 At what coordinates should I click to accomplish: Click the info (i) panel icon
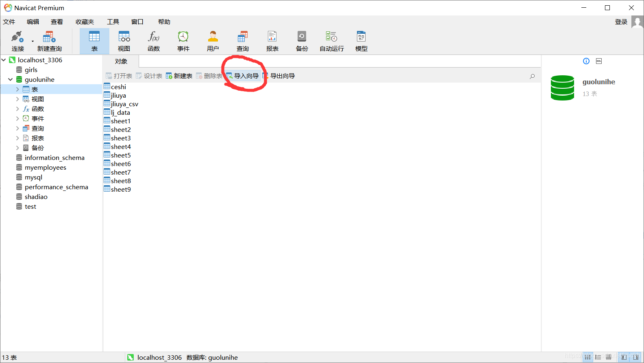point(586,61)
